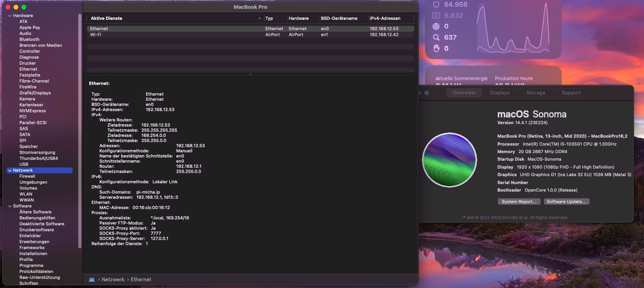
Task: Click the sidebar vertical scrollbar
Action: coord(80,131)
